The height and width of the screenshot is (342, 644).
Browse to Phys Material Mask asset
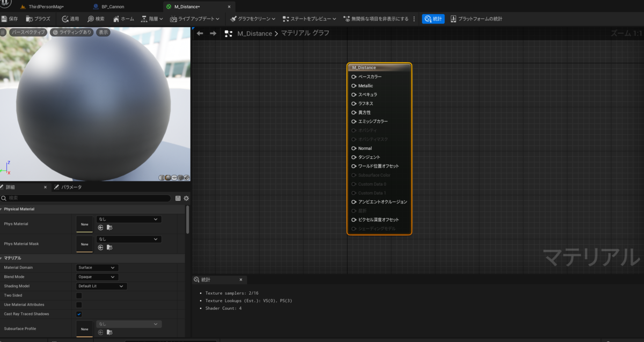pyautogui.click(x=109, y=248)
